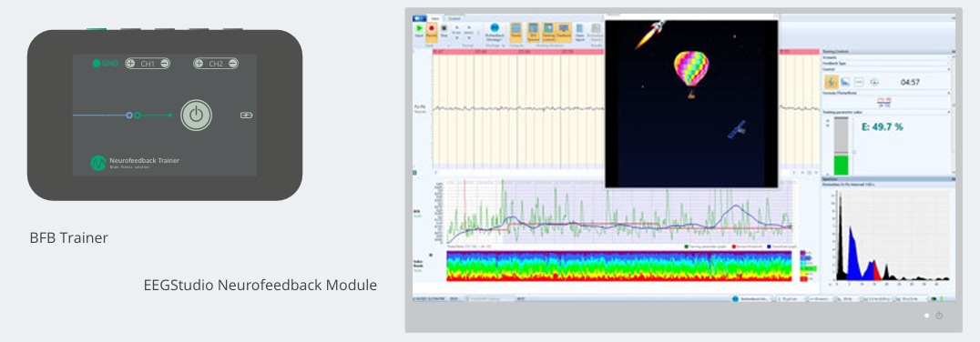This screenshot has height=342, width=980.
Task: Click the rocket in the feedback game
Action: tap(650, 34)
